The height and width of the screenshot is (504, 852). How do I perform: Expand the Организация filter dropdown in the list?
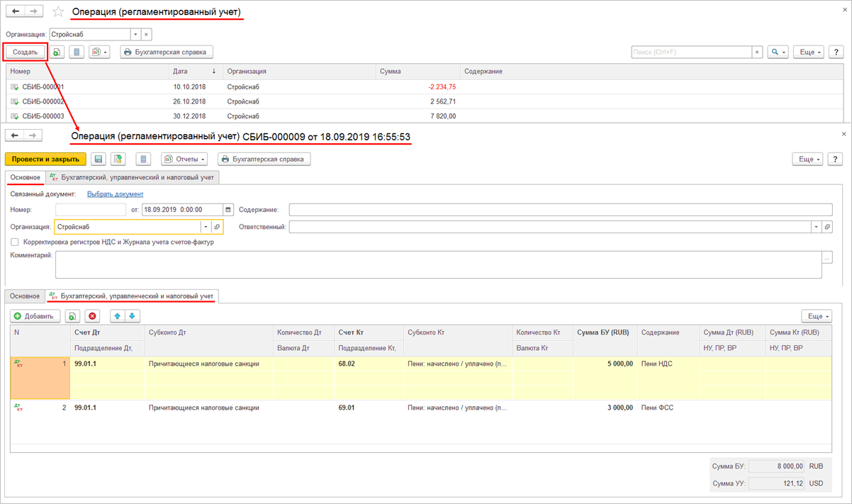coord(135,34)
